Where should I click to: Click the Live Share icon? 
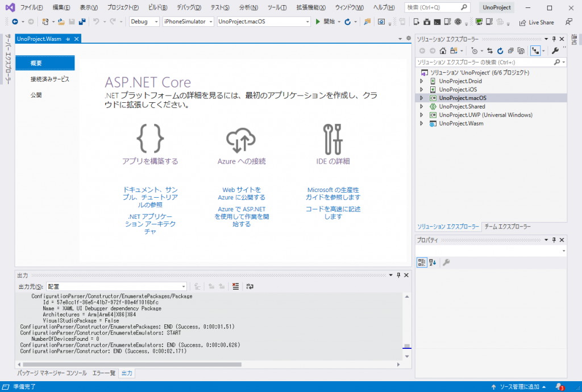coord(522,22)
